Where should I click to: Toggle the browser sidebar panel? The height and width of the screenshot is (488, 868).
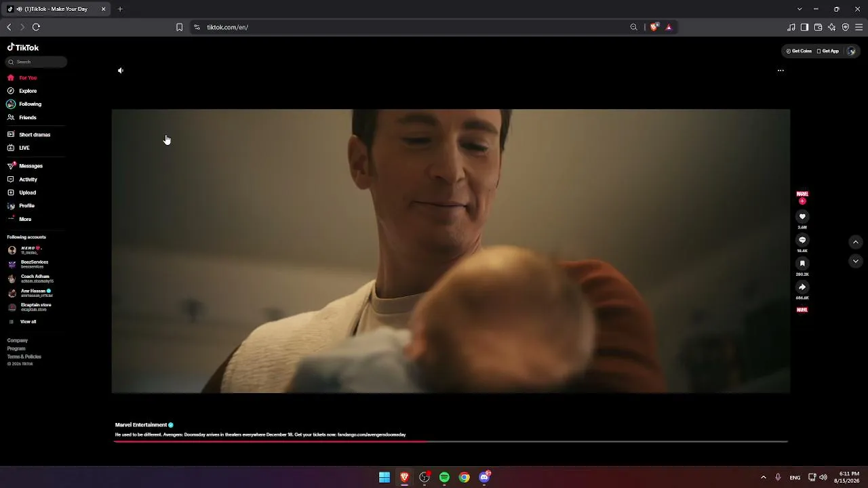point(804,27)
